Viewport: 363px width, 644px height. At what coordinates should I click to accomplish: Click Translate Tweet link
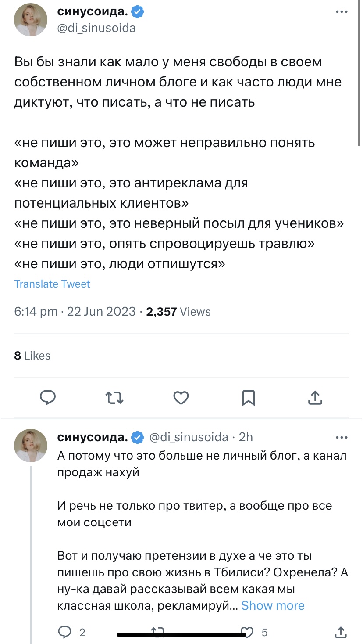pyautogui.click(x=52, y=284)
